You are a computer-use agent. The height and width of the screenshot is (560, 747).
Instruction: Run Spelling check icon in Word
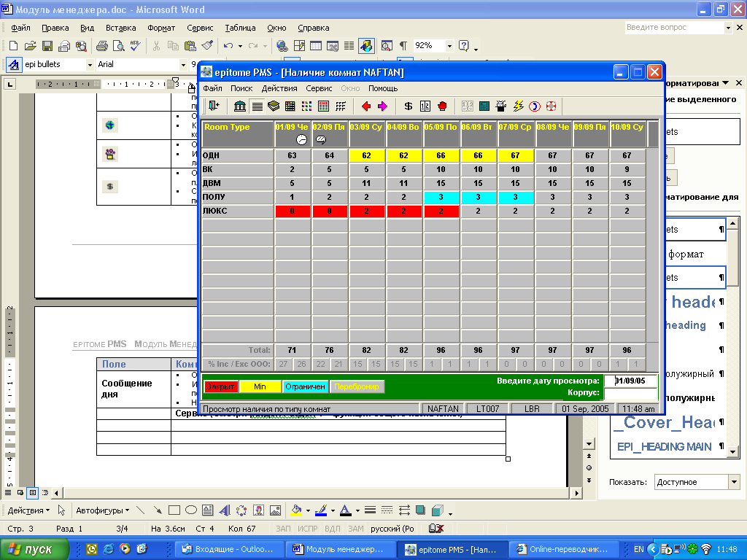coord(135,46)
